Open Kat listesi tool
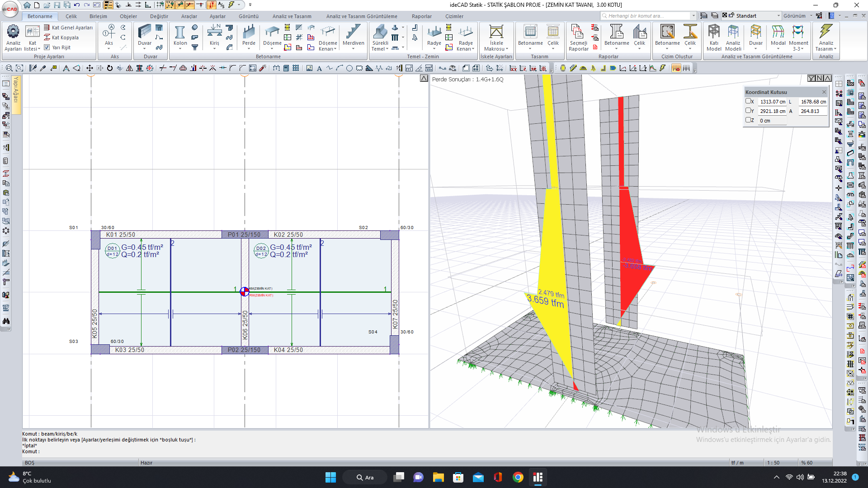Viewport: 868px width, 488px height. click(x=32, y=38)
